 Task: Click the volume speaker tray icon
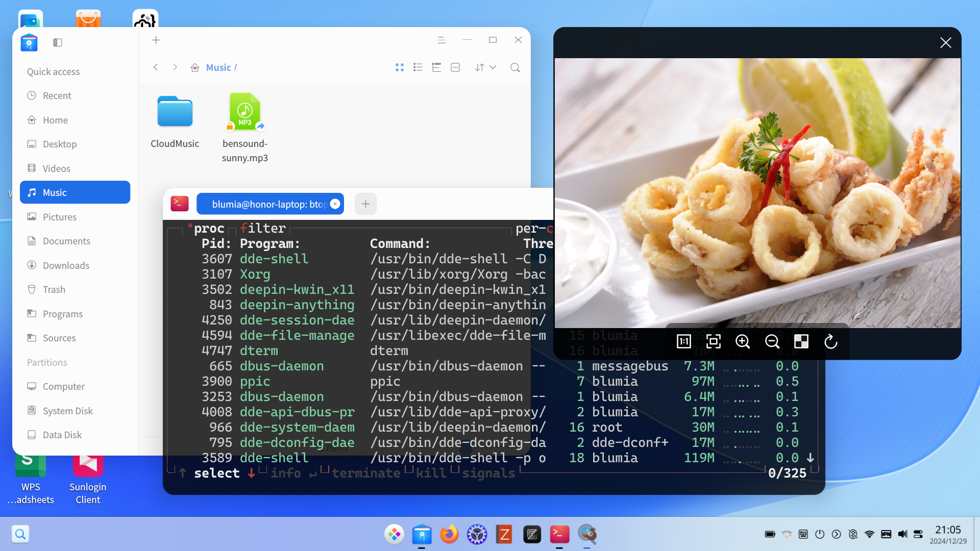coord(902,534)
